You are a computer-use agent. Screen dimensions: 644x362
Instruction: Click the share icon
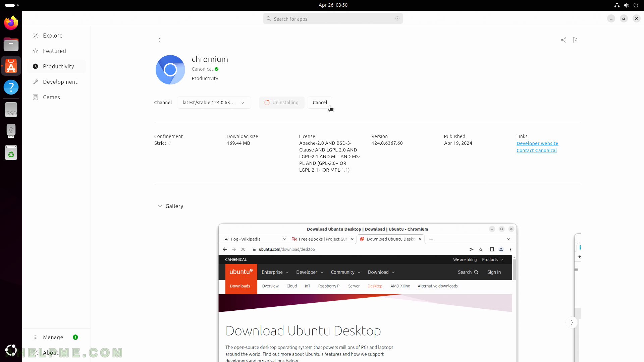coord(563,40)
